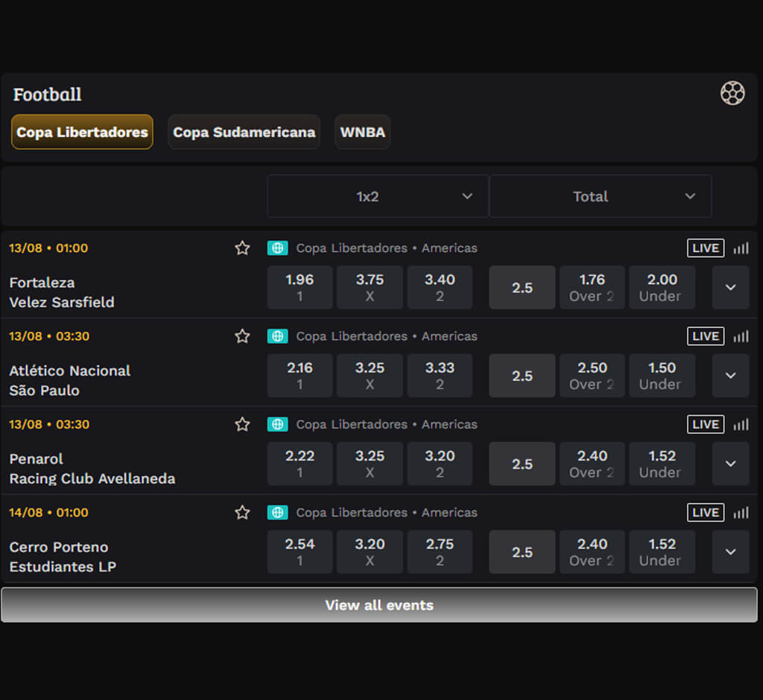Open Penarol vs Racing Club Avellaneda page
763x700 pixels.
click(x=92, y=469)
